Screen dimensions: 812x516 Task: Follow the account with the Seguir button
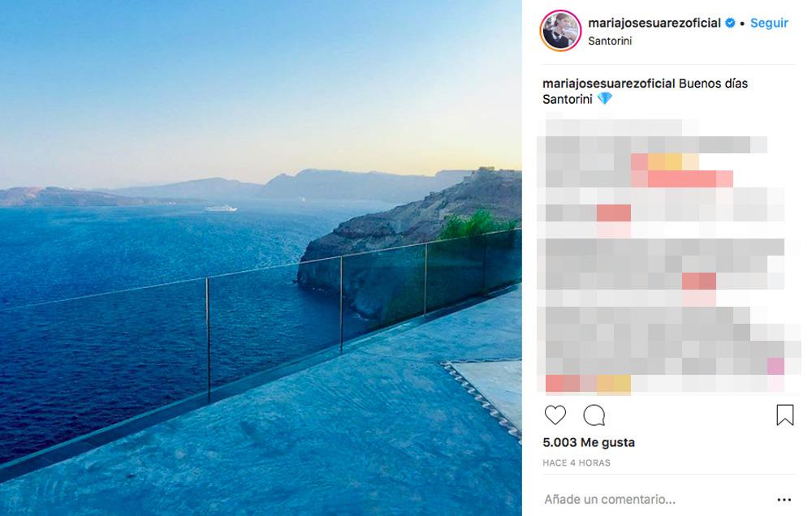click(769, 23)
